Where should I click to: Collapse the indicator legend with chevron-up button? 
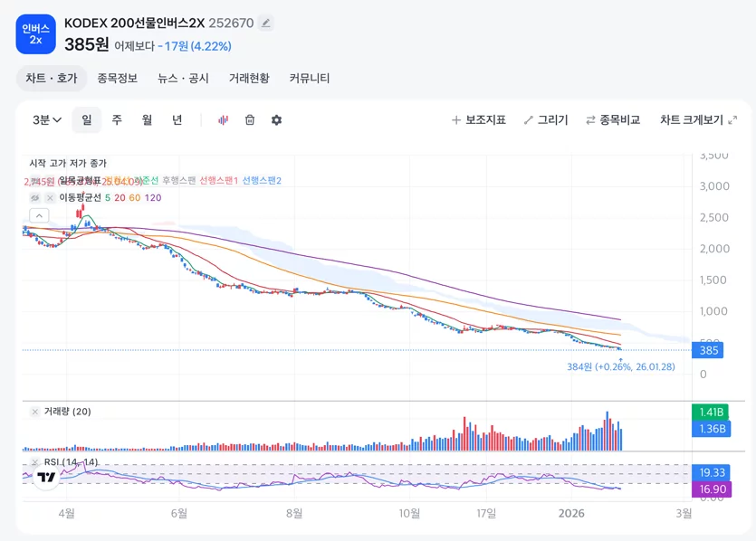pos(39,215)
